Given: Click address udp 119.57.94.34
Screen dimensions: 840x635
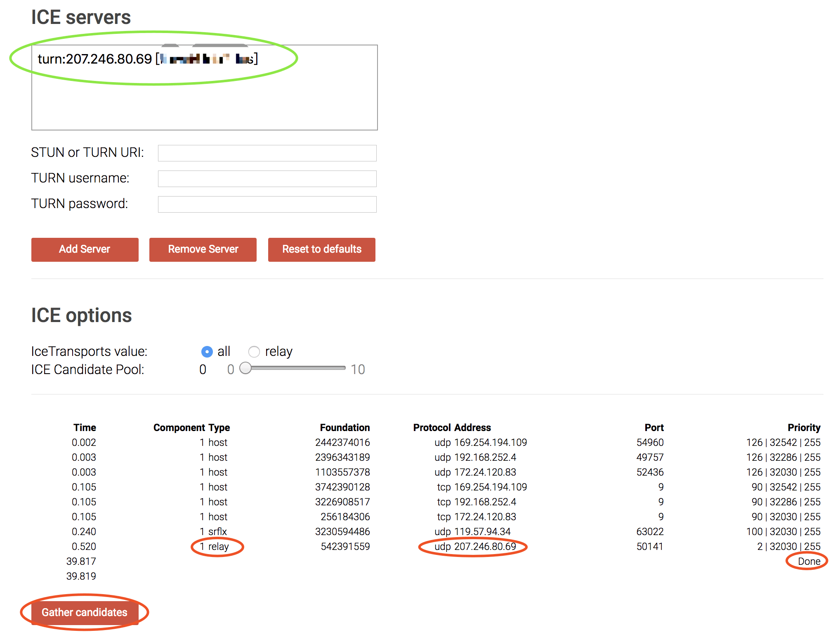Looking at the screenshot, I should pyautogui.click(x=473, y=532).
